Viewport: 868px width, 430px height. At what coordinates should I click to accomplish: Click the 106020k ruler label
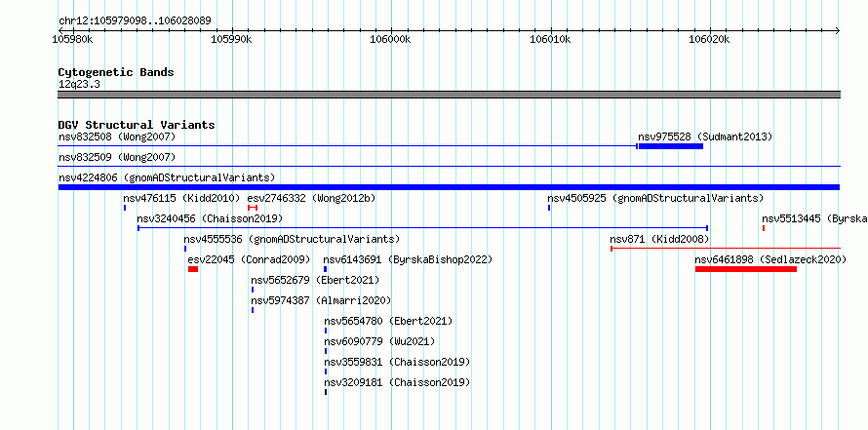tap(709, 39)
